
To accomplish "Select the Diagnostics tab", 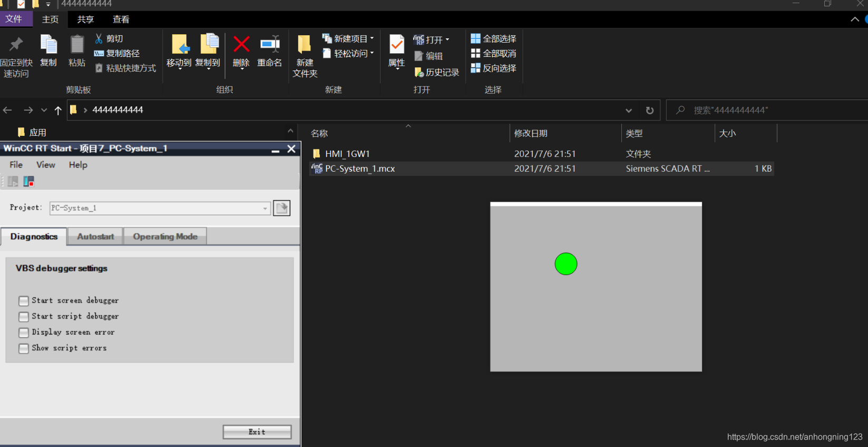I will pos(34,236).
